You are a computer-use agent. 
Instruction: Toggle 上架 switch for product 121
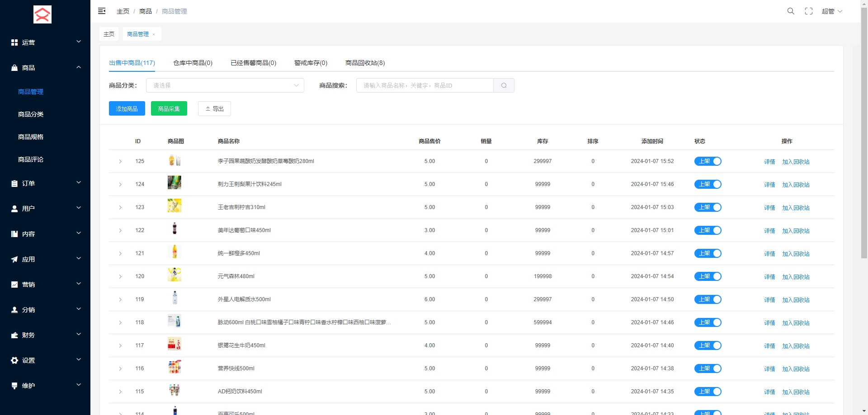pos(708,253)
